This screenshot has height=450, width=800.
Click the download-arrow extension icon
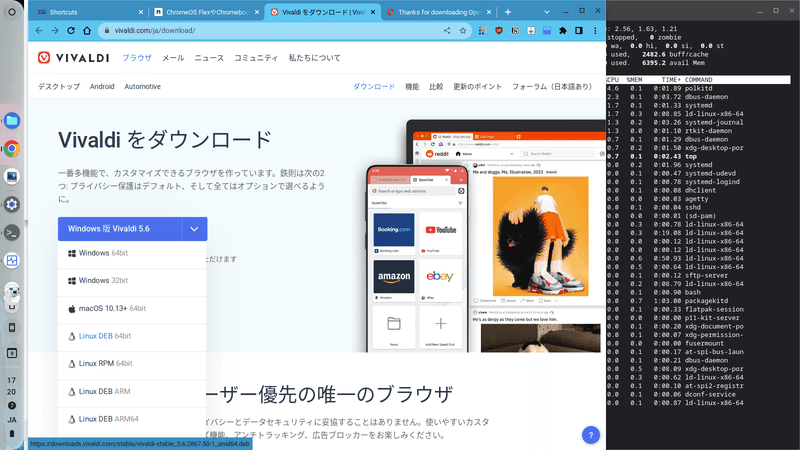click(531, 31)
